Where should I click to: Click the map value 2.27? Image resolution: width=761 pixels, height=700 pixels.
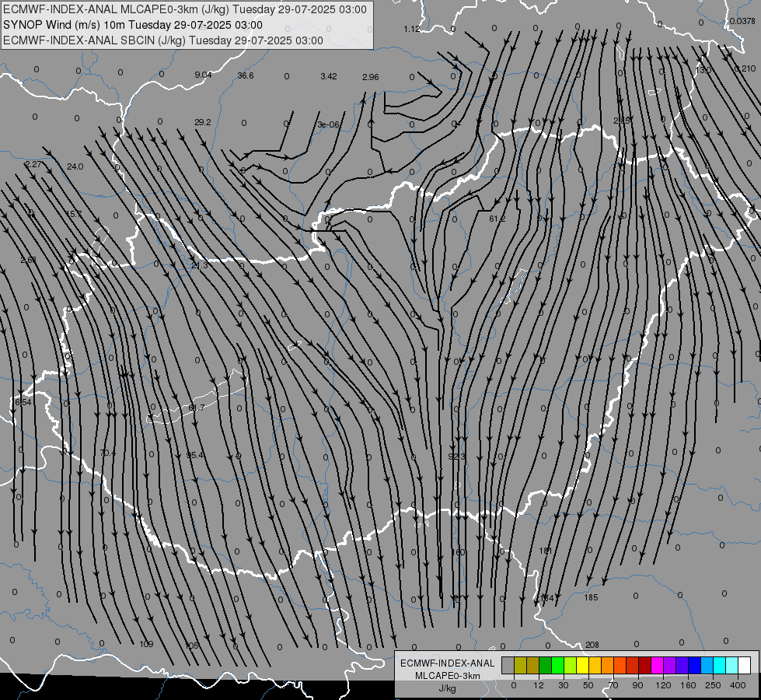click(33, 165)
